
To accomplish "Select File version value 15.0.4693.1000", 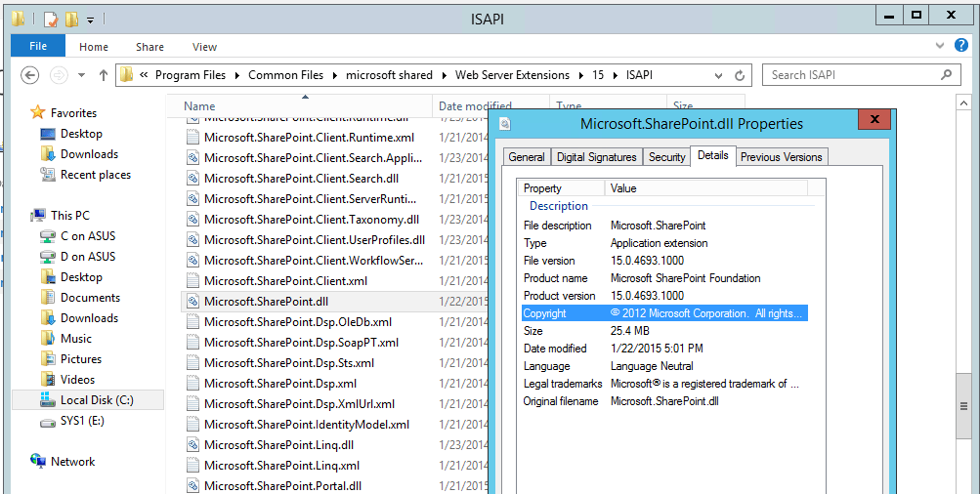I will 647,261.
